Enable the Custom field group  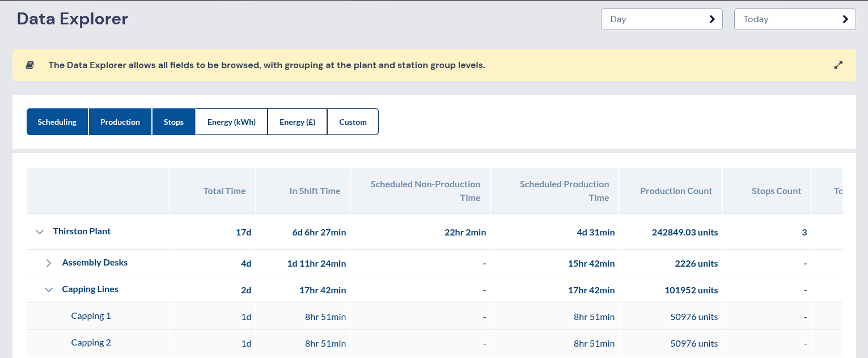pyautogui.click(x=353, y=122)
